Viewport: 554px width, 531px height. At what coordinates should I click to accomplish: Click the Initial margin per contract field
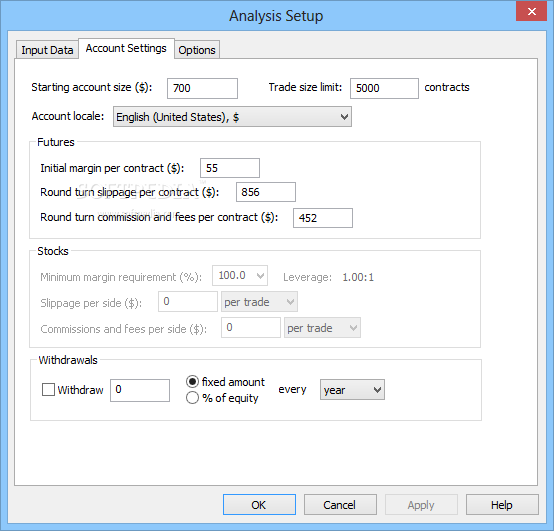click(230, 168)
